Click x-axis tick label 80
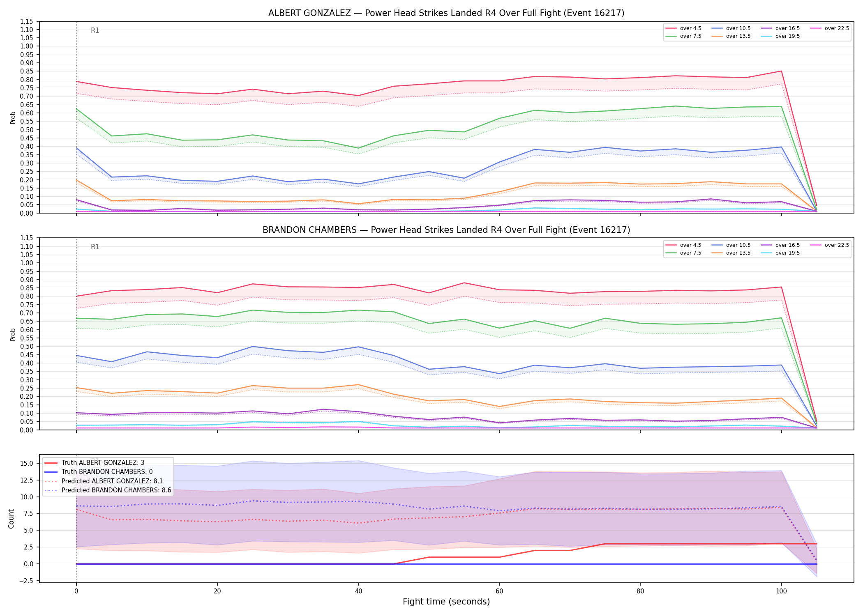Screen dimensions: 863x616 tap(640, 591)
